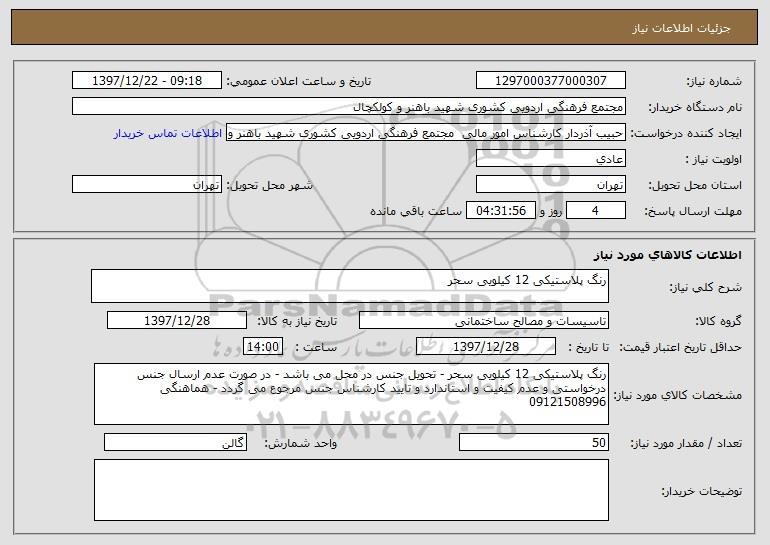Click the label مشخصات کالای مورد نیاز
The height and width of the screenshot is (545, 770).
pos(678,395)
